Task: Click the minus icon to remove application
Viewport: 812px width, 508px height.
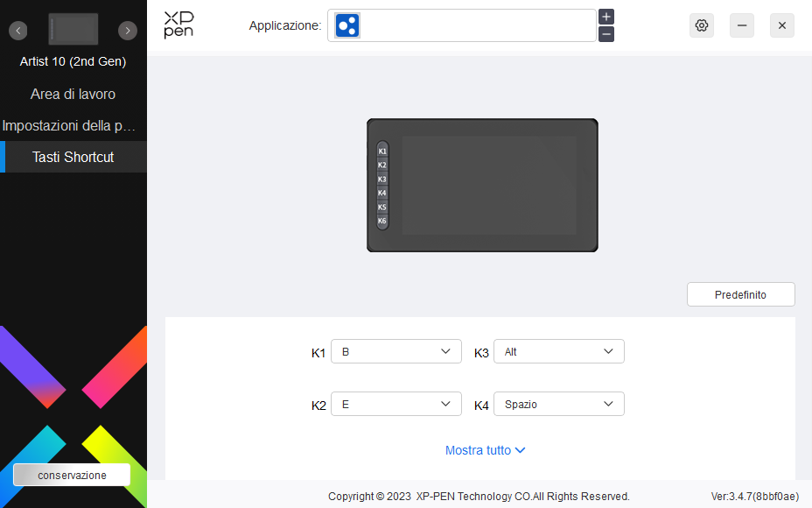Action: 606,34
